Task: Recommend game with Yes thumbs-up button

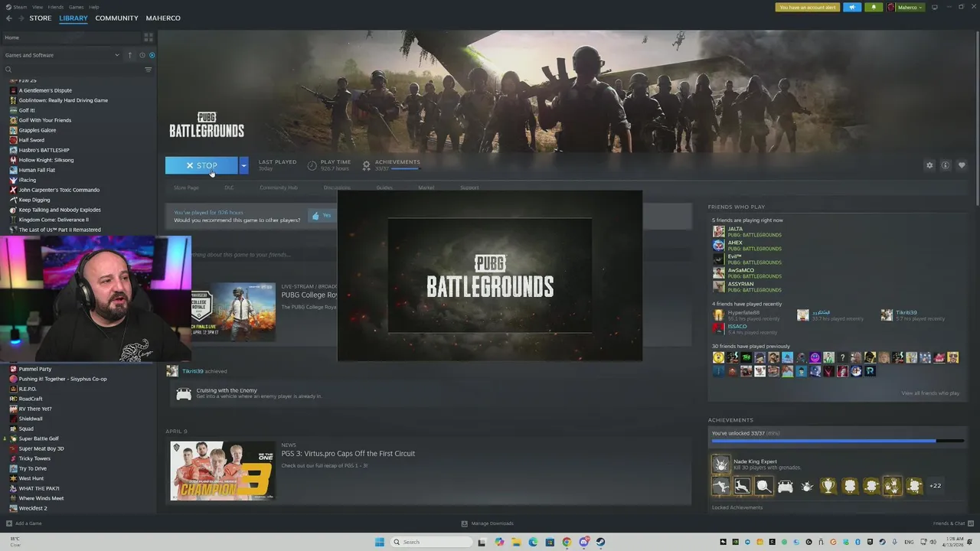Action: (322, 216)
